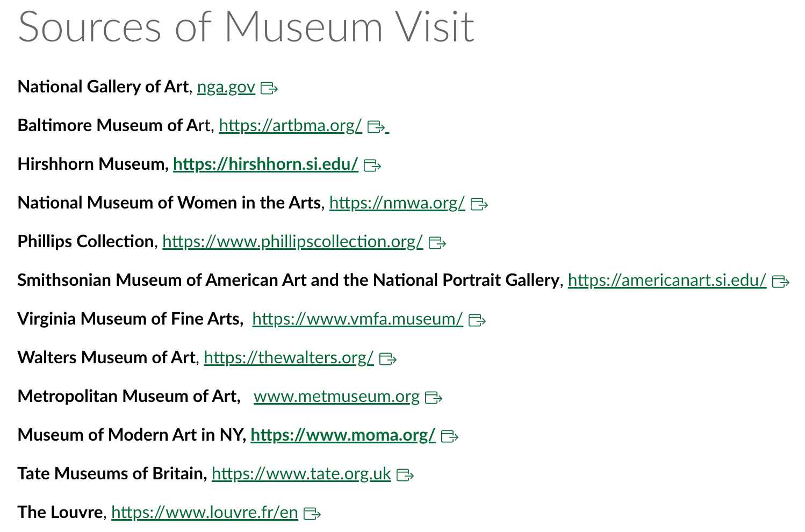Click the Sources of Museum Visit heading
805x532 pixels.
(x=246, y=27)
